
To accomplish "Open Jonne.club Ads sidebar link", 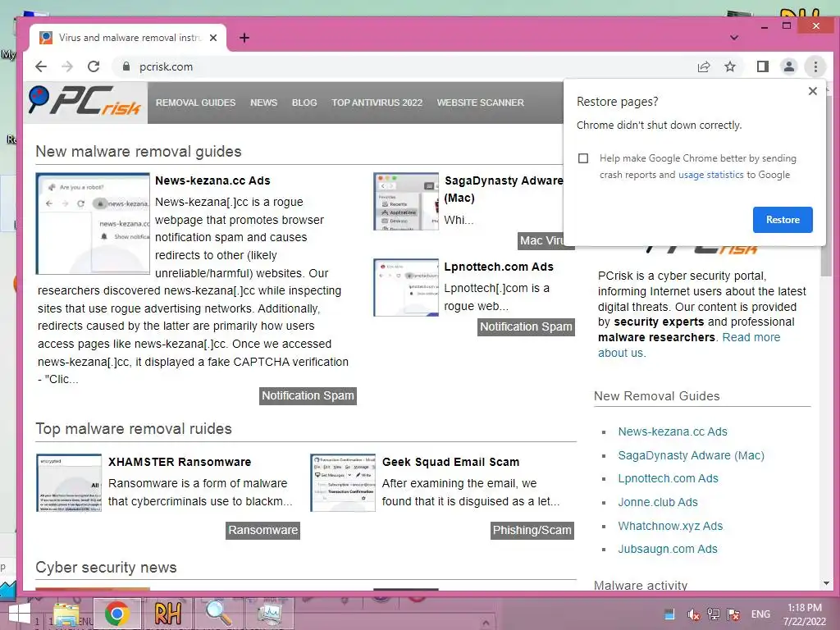I will (x=657, y=502).
